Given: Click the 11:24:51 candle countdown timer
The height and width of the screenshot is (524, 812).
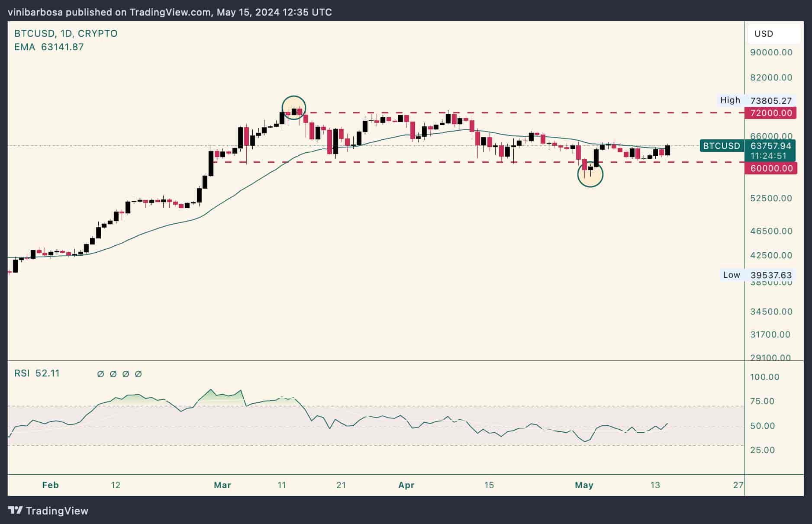Looking at the screenshot, I should coord(768,156).
